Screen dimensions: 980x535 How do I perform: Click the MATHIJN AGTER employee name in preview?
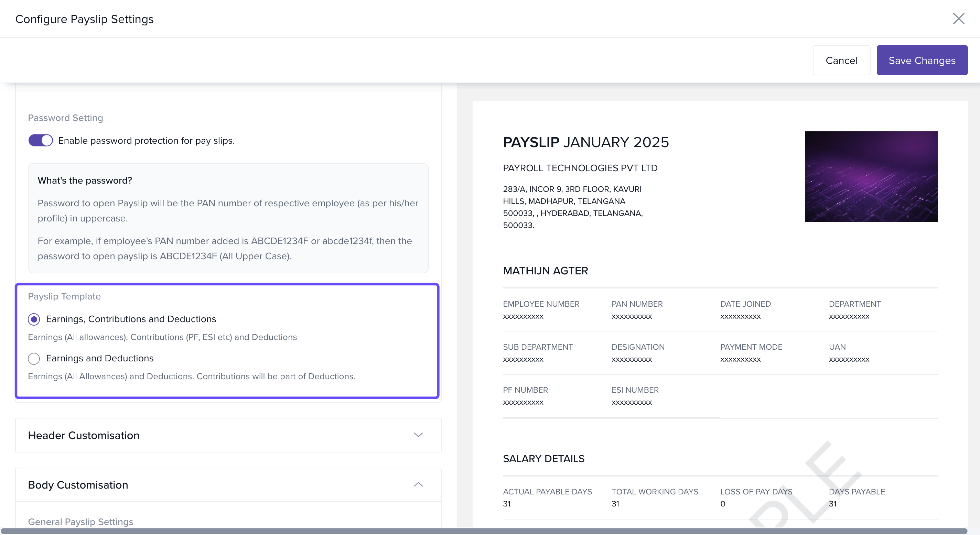(545, 271)
